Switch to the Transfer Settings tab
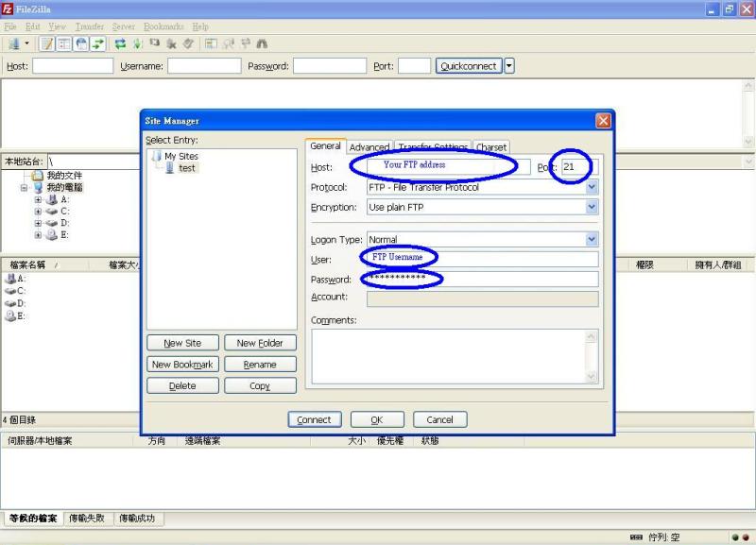Screen dimensions: 756x545 (433, 147)
